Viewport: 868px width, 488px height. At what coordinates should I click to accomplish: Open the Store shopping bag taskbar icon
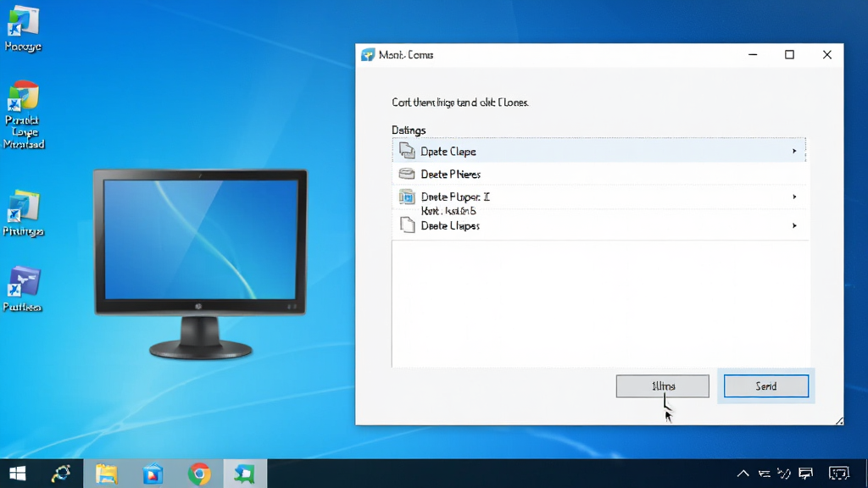153,474
